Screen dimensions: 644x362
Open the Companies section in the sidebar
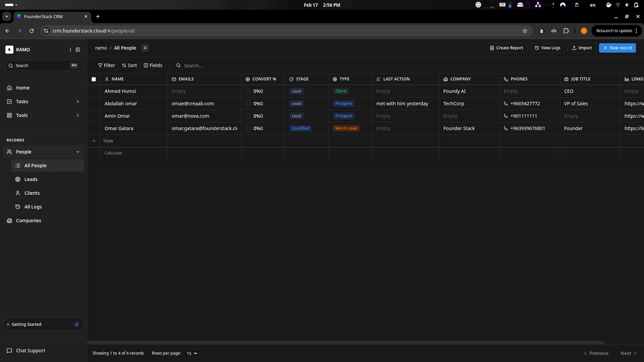pyautogui.click(x=28, y=221)
